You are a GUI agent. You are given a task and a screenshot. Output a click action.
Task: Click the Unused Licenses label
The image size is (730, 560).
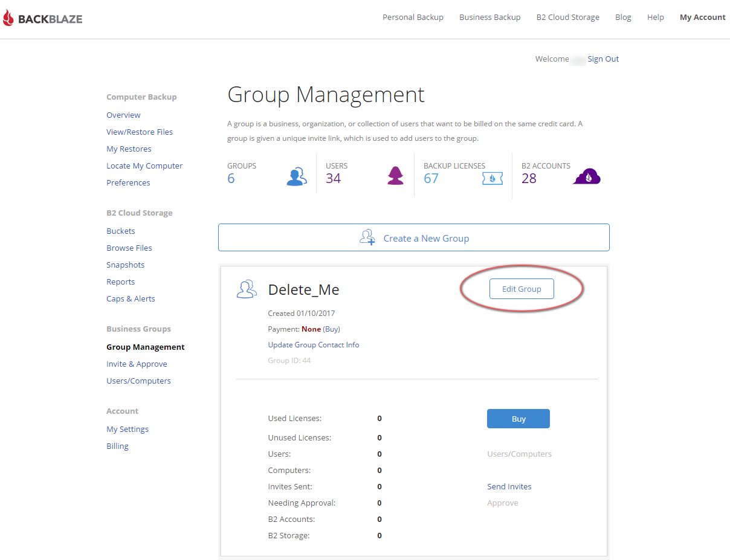[300, 437]
